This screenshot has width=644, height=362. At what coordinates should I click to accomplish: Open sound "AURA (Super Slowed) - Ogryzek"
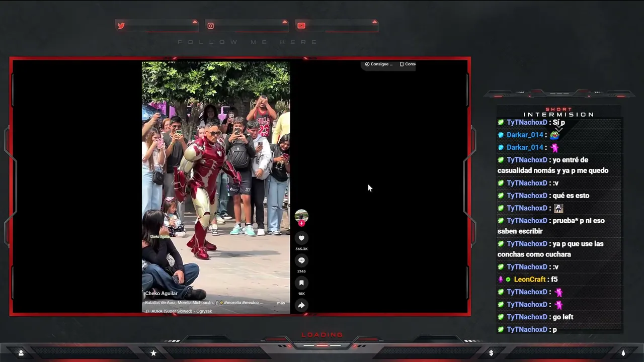[182, 311]
